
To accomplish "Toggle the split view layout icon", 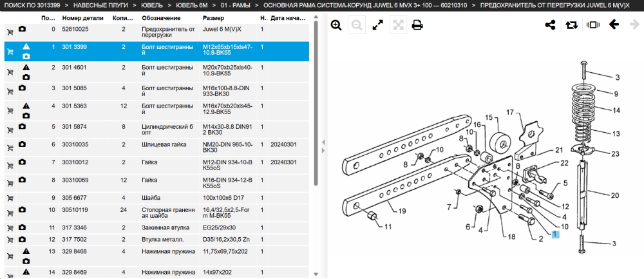I will 593,25.
